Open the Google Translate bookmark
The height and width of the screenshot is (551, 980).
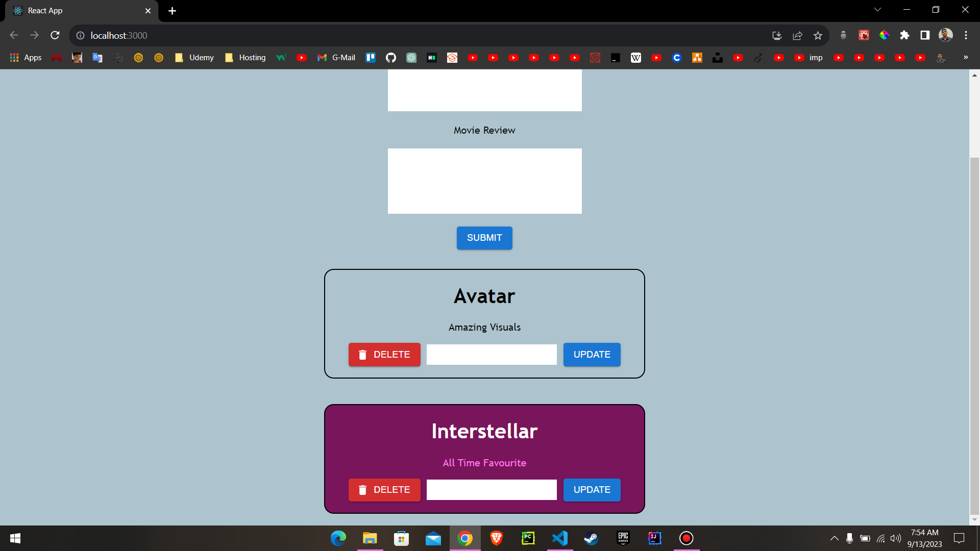[97, 58]
